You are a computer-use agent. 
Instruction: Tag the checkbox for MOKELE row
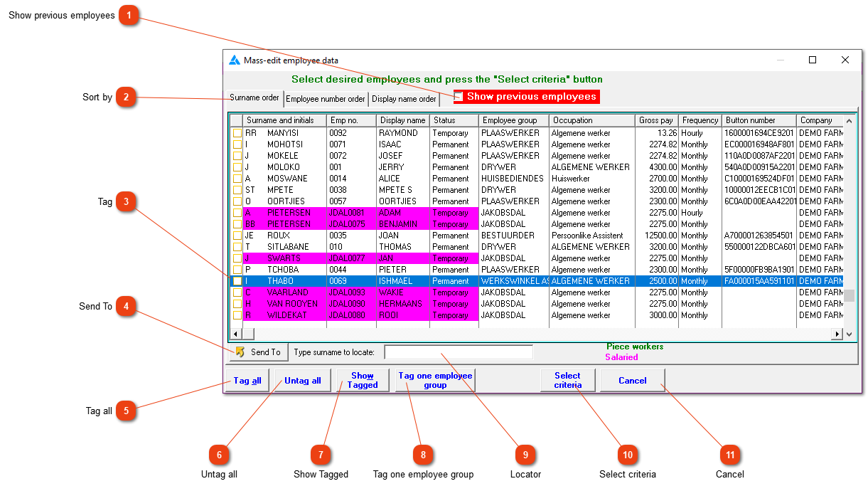[x=237, y=156]
